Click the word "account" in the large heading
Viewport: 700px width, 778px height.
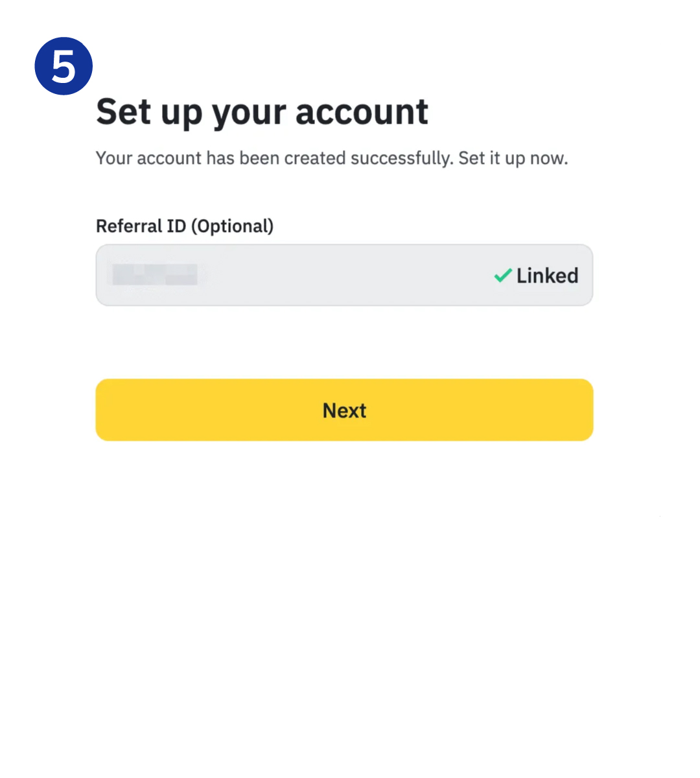coord(362,112)
